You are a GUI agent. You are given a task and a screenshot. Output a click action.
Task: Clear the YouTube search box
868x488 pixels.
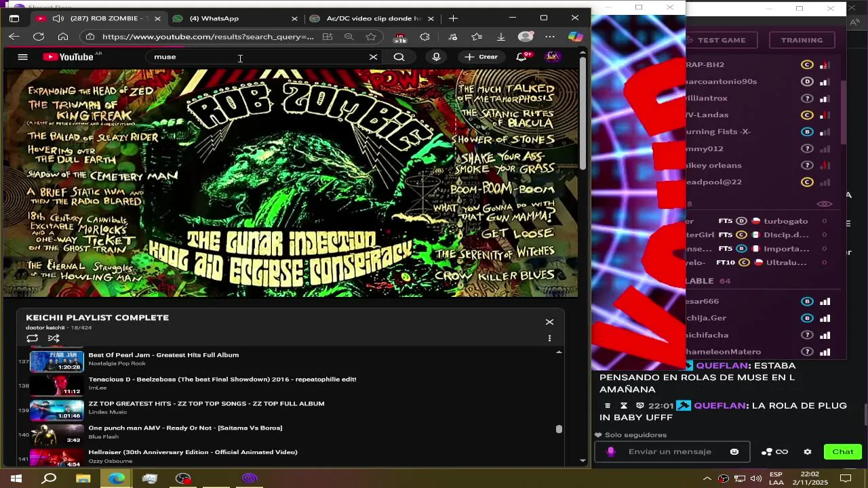[373, 57]
